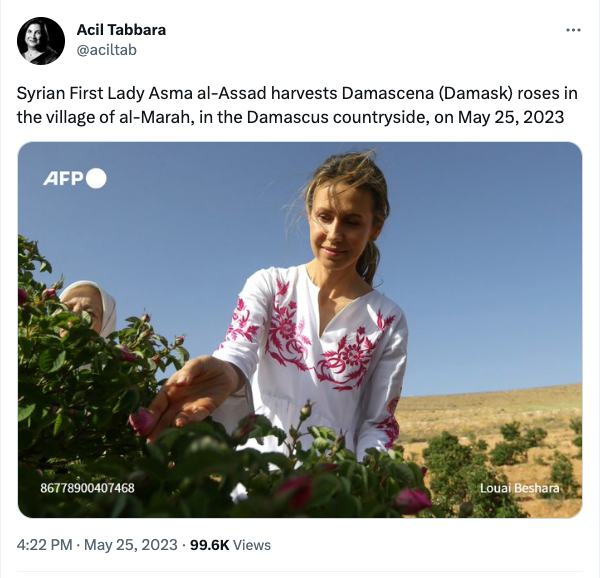Click the rose bud near the hand
The image size is (600, 578).
tap(141, 420)
